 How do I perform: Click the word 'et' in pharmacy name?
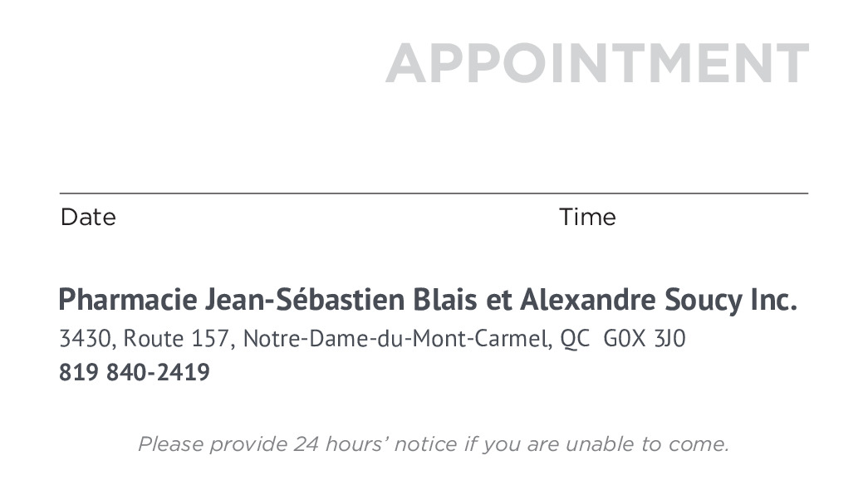point(498,300)
